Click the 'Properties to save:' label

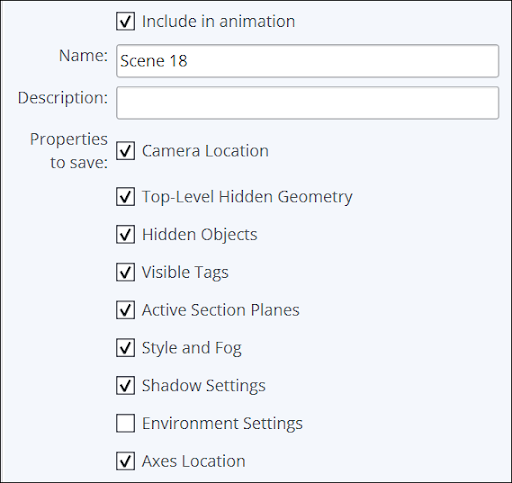point(69,151)
